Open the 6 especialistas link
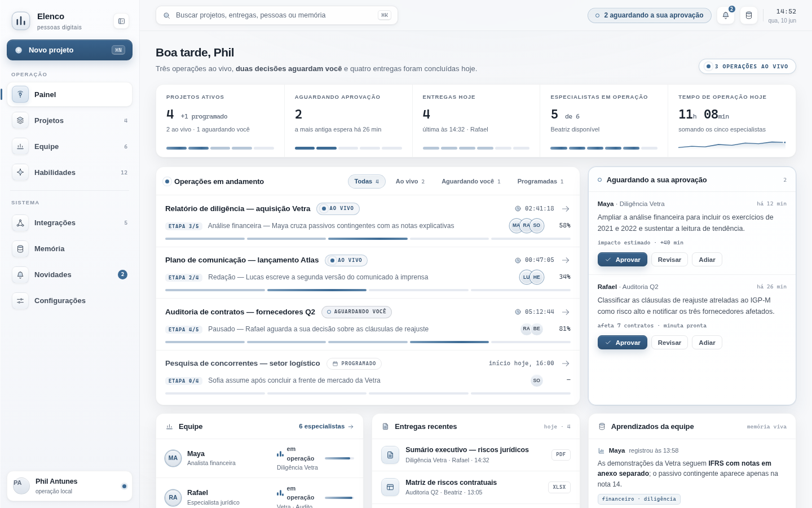This screenshot has width=812, height=508. (x=326, y=426)
